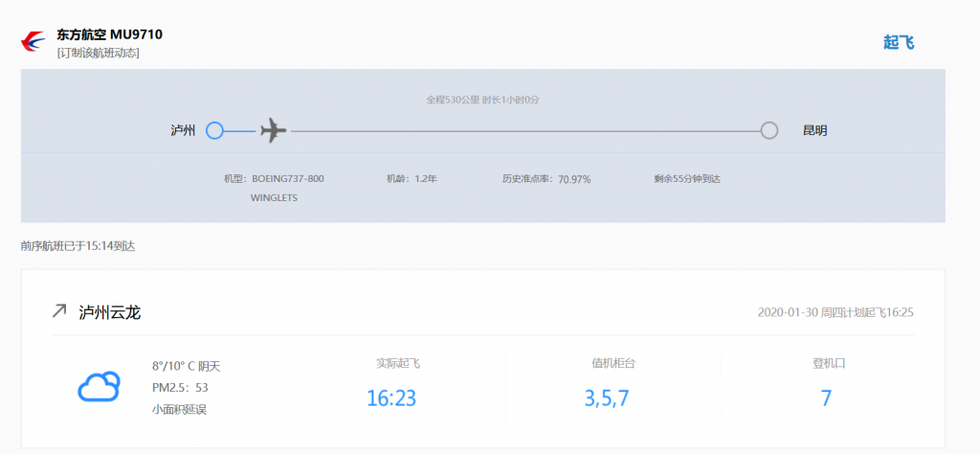Click the 泸州云龙 airport name heading
The image size is (980, 454).
coord(110,312)
